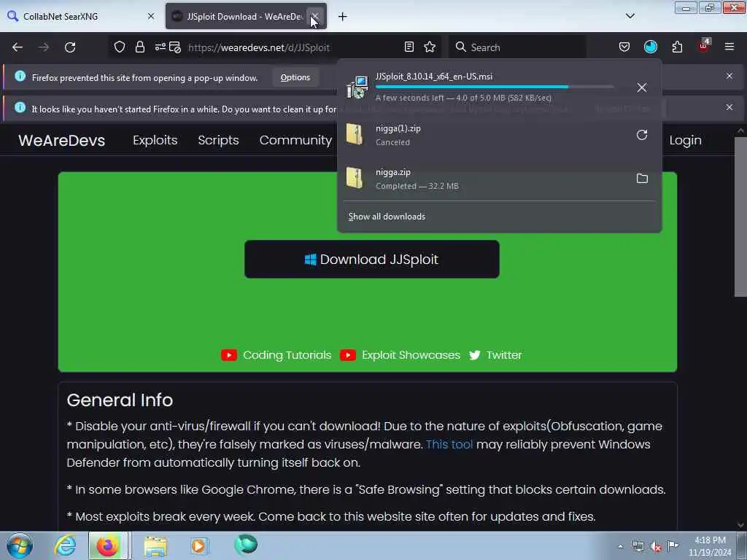The width and height of the screenshot is (747, 560).
Task: Open the uBlock Origin extension icon
Action: click(704, 46)
